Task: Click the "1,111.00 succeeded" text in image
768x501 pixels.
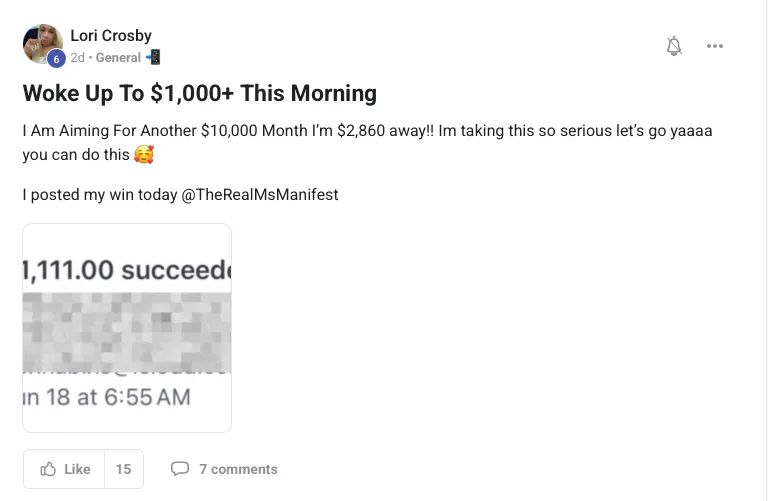Action: pyautogui.click(x=127, y=269)
